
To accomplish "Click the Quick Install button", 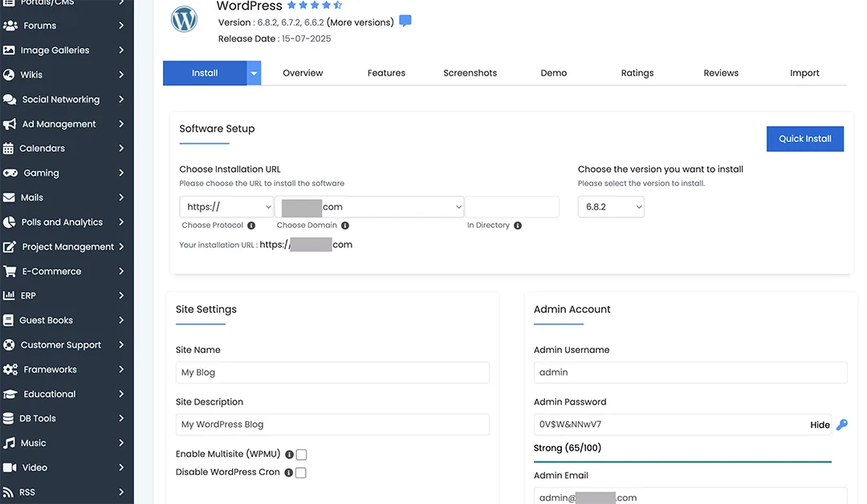I will (x=805, y=139).
